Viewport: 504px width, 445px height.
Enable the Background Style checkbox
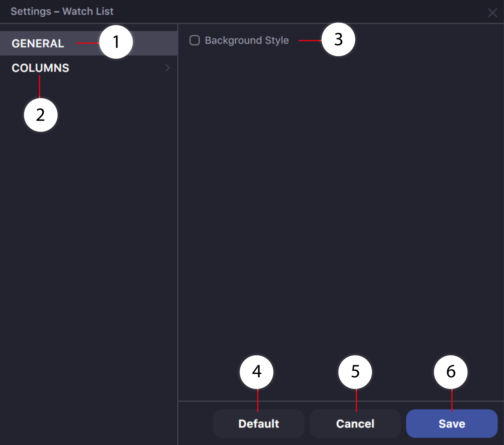pos(195,40)
